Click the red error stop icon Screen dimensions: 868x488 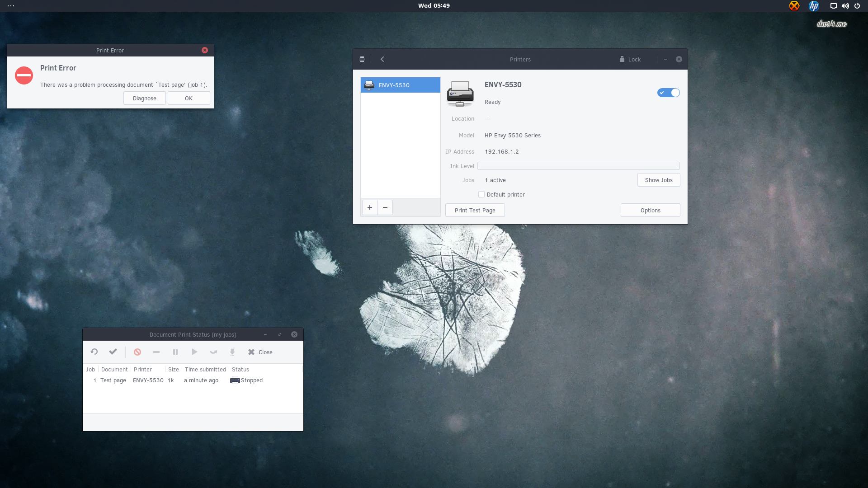point(24,75)
